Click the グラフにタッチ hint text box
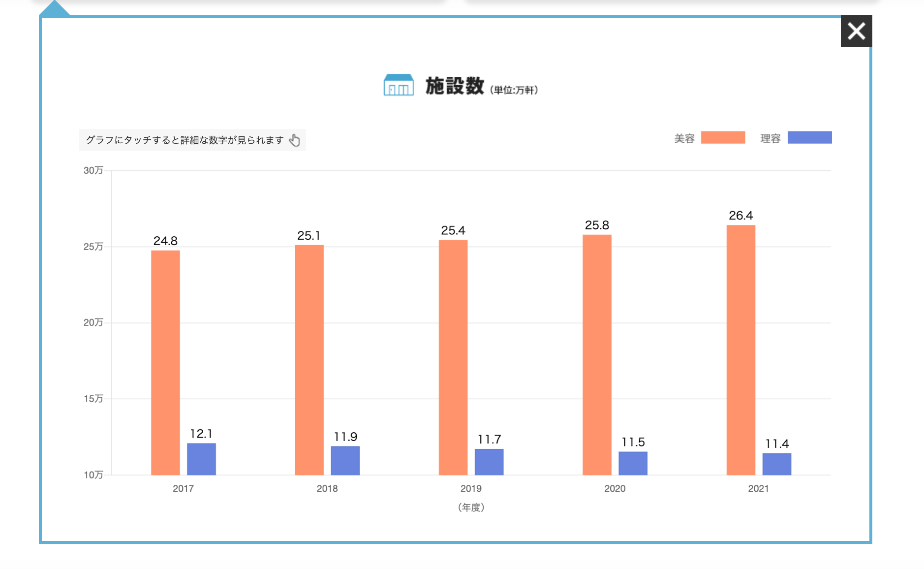924x569 pixels. tap(185, 140)
